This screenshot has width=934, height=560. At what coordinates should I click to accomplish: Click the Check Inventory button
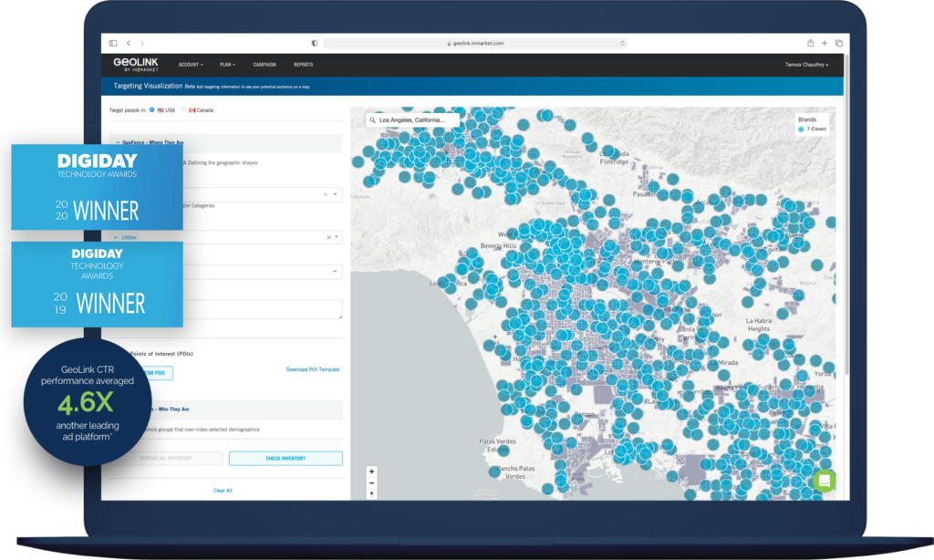[x=285, y=458]
